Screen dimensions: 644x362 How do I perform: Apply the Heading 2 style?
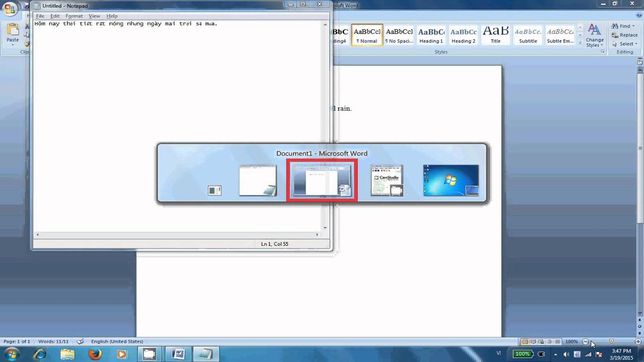click(463, 35)
